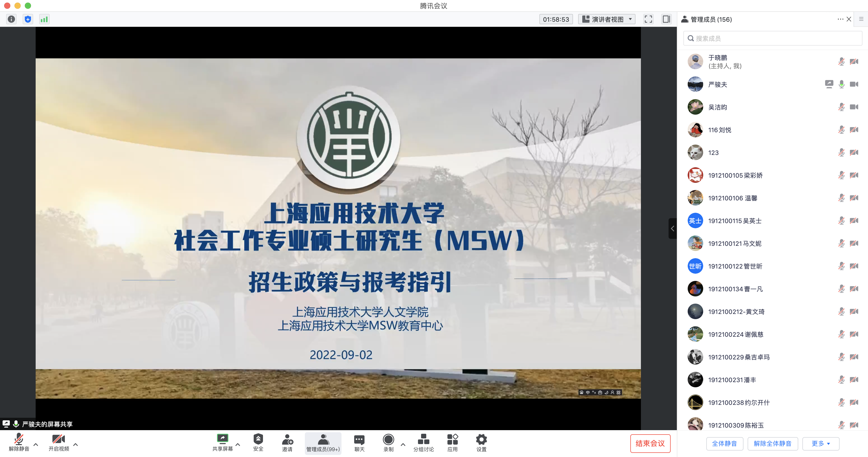Click the blue security shield icon
The image size is (868, 457).
(x=28, y=19)
